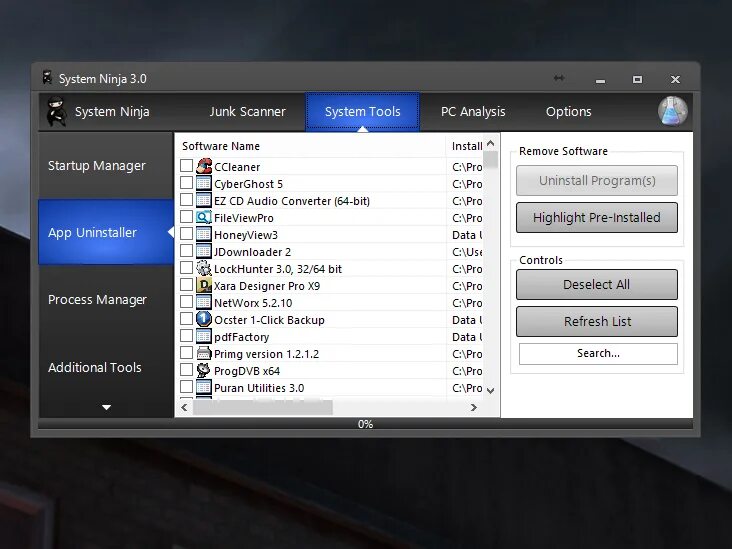The image size is (732, 549).
Task: Click the NetWorx 5.2.10 icon
Action: (204, 303)
